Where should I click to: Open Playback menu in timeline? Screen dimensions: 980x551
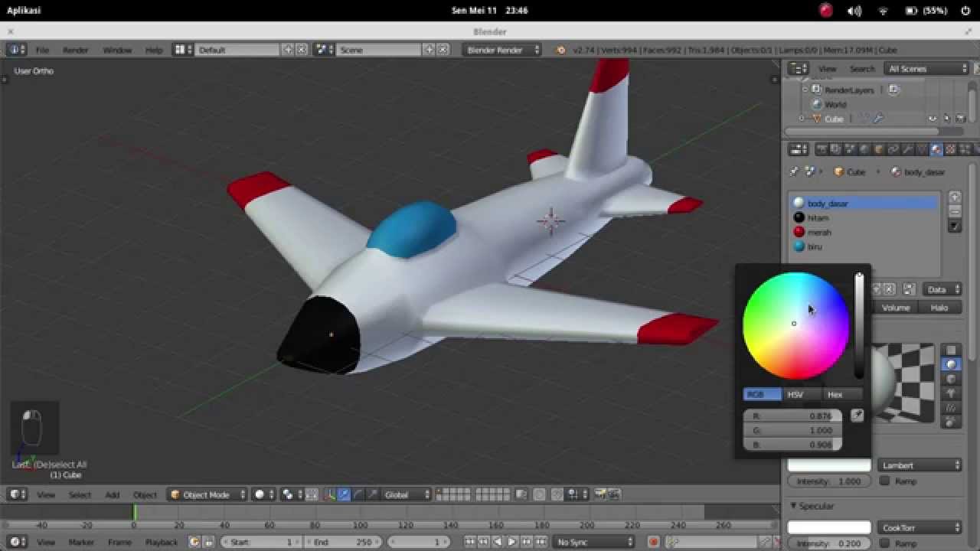[162, 542]
